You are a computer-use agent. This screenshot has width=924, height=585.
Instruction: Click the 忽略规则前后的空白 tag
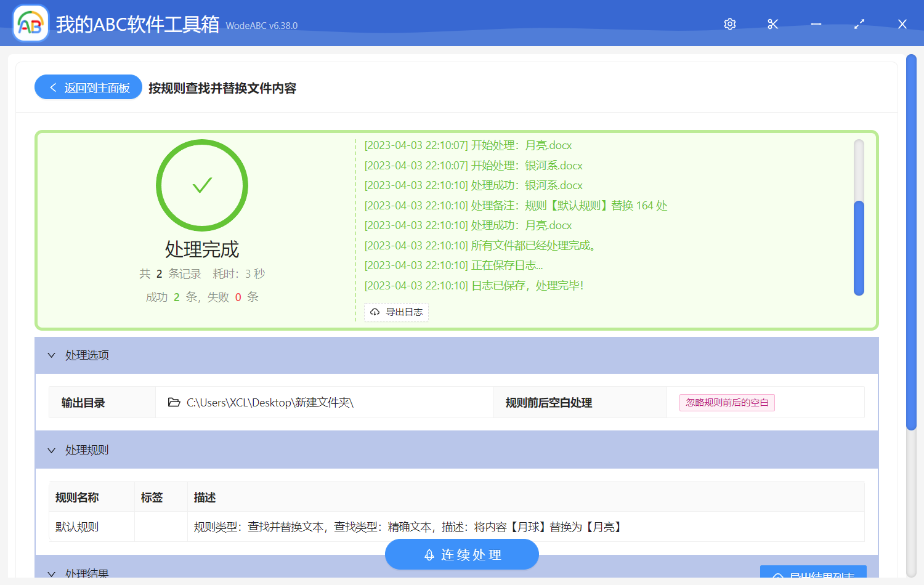(x=727, y=403)
